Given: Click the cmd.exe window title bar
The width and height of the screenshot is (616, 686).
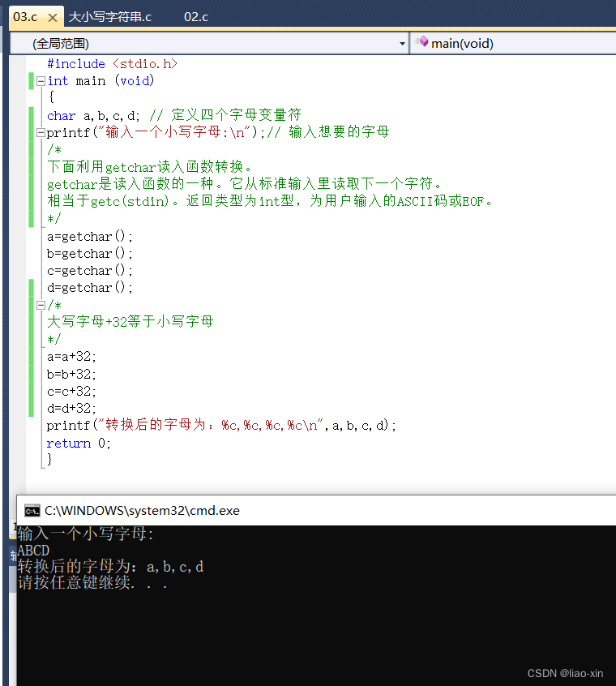Looking at the screenshot, I should pyautogui.click(x=324, y=510).
